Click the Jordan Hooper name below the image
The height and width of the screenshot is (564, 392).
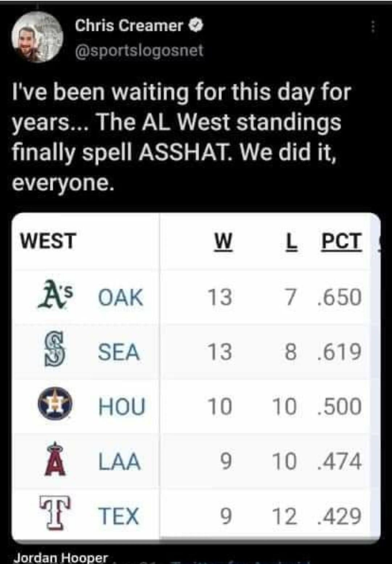[61, 557]
